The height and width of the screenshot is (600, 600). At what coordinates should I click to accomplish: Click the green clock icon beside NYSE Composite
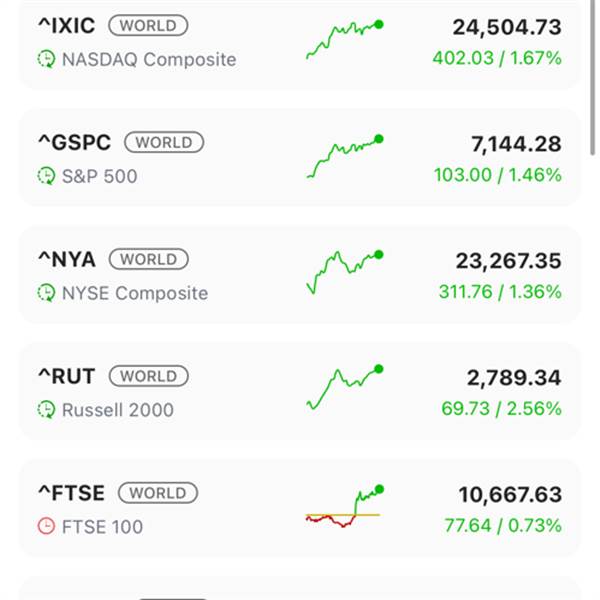[x=46, y=294]
